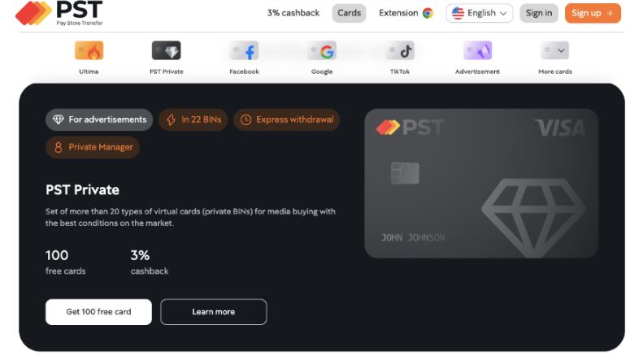Open the Ultima flame card icon

point(89,51)
